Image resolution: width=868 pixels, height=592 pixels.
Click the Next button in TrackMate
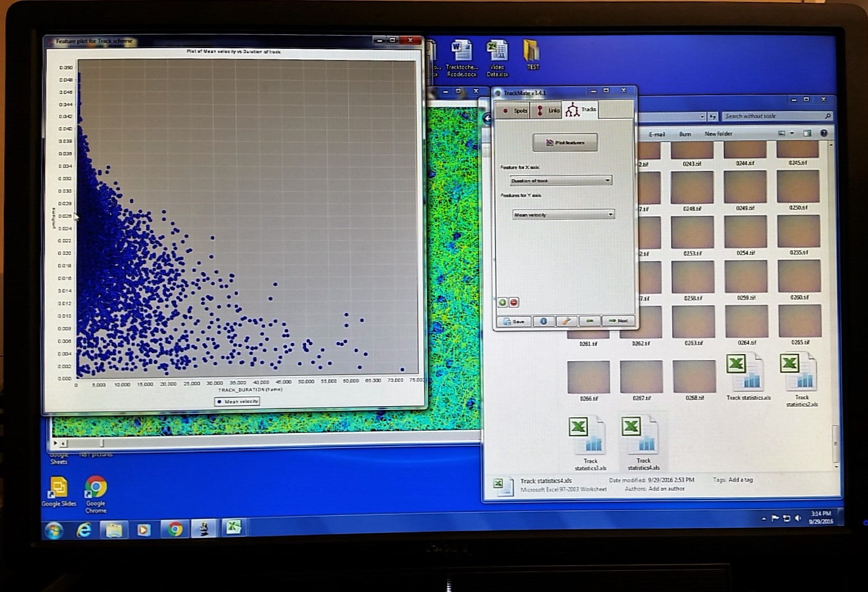618,321
